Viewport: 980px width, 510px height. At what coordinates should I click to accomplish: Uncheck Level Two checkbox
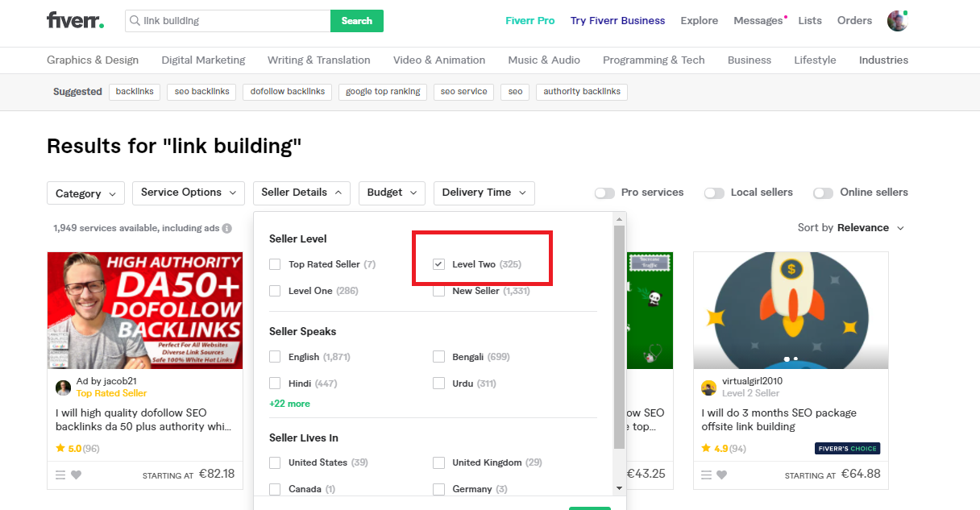(438, 264)
